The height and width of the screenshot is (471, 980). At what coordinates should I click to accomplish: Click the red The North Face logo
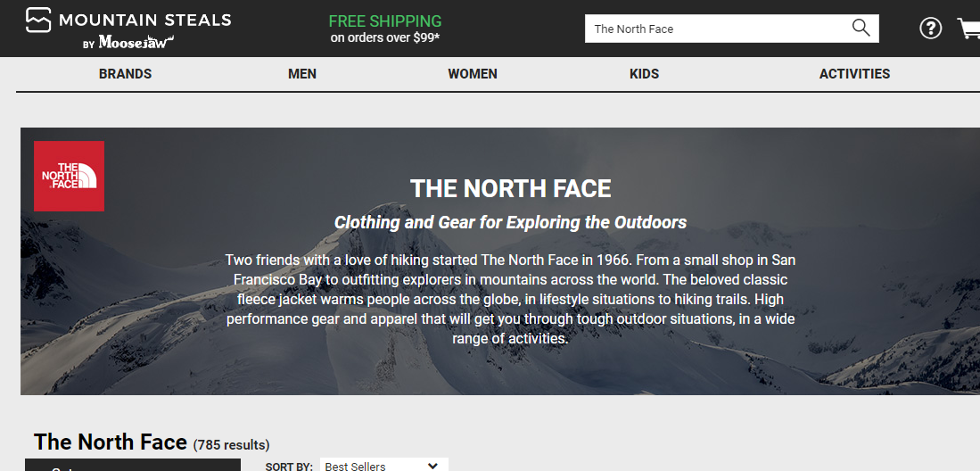tap(69, 176)
